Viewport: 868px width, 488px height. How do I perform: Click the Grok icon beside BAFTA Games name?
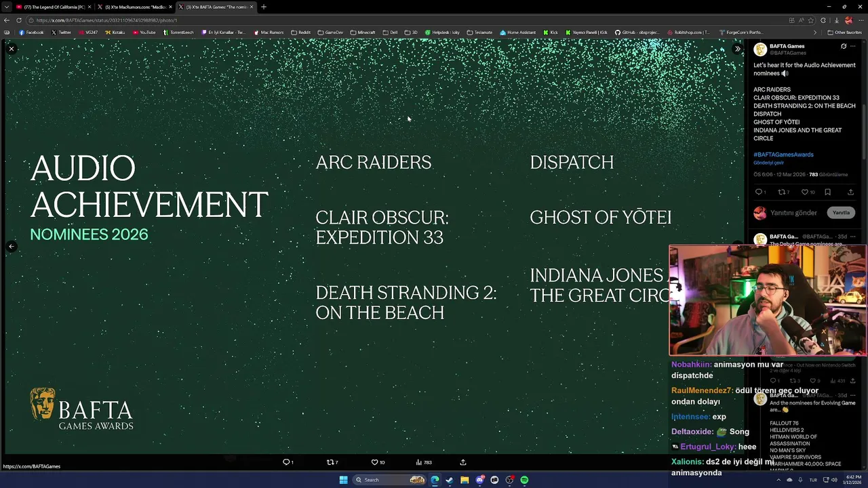pyautogui.click(x=844, y=47)
